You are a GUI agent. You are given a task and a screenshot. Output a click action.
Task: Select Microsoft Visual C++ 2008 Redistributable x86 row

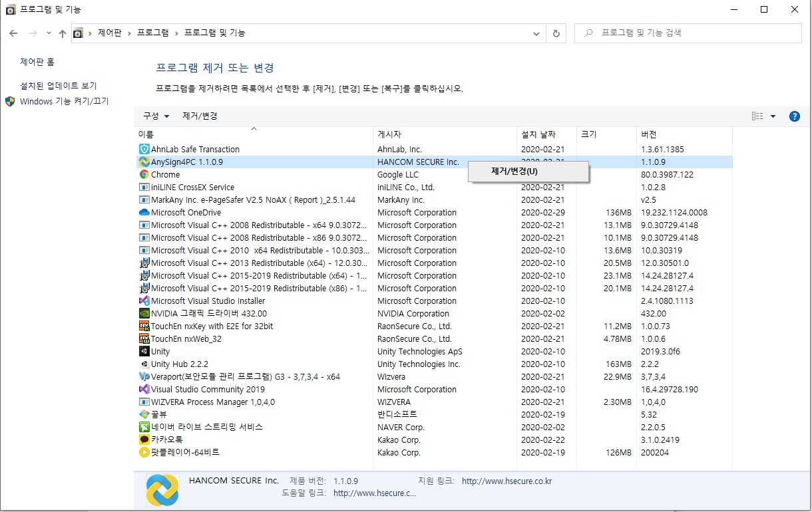click(433, 238)
